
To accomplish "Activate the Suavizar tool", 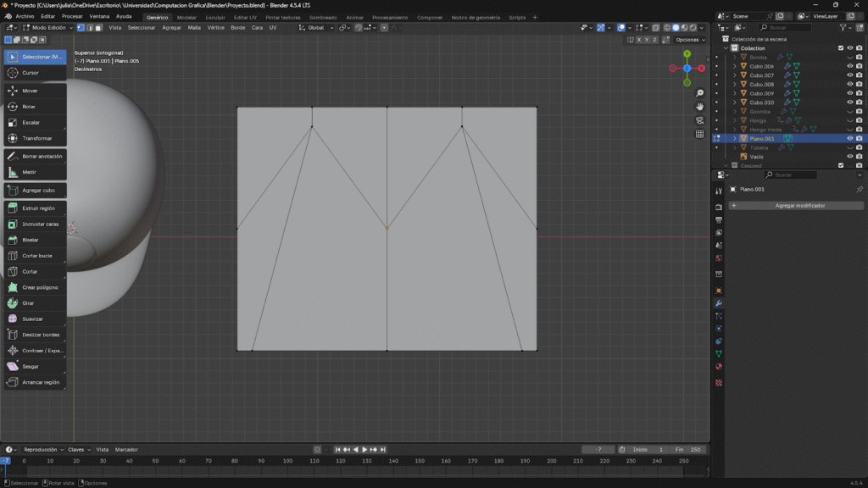I will [x=35, y=319].
